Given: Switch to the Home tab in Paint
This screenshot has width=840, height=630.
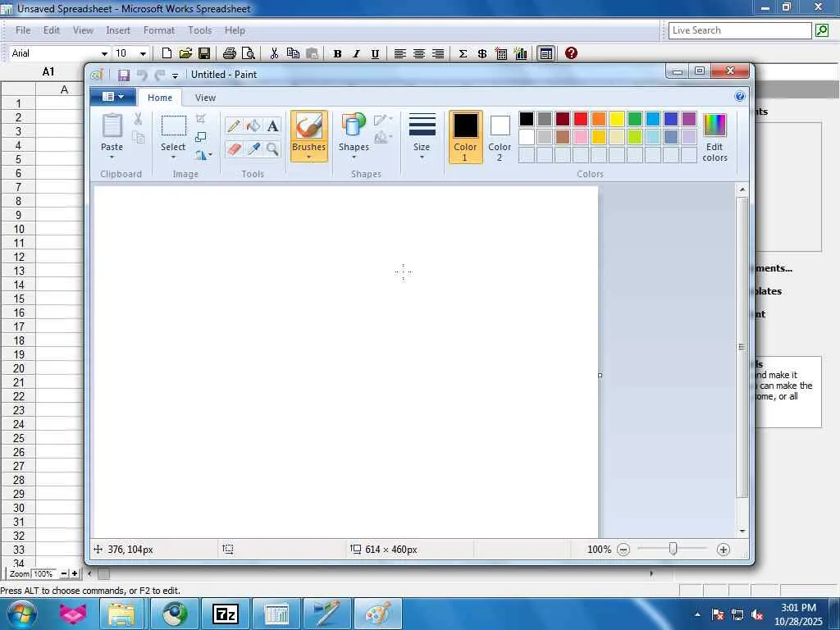Looking at the screenshot, I should click(160, 98).
